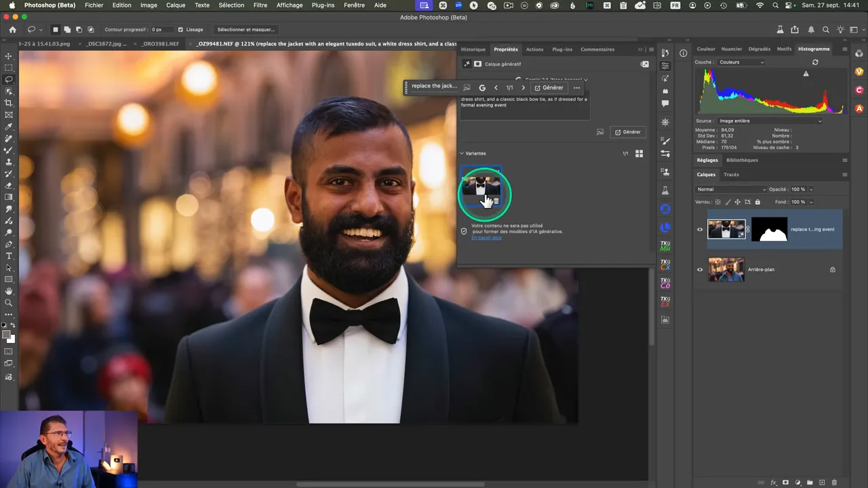Image resolution: width=868 pixels, height=488 pixels.
Task: Open the 'En savoir plus' link
Action: tap(486, 238)
